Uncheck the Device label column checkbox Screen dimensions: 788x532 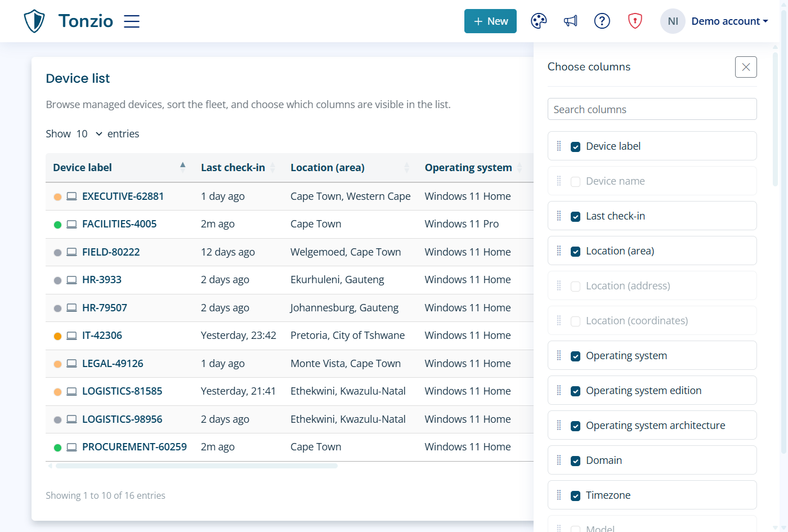(x=575, y=147)
